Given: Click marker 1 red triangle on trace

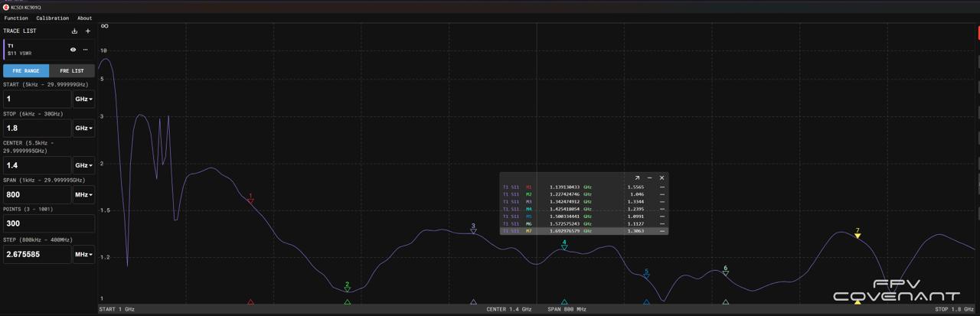Looking at the screenshot, I should pos(250,201).
